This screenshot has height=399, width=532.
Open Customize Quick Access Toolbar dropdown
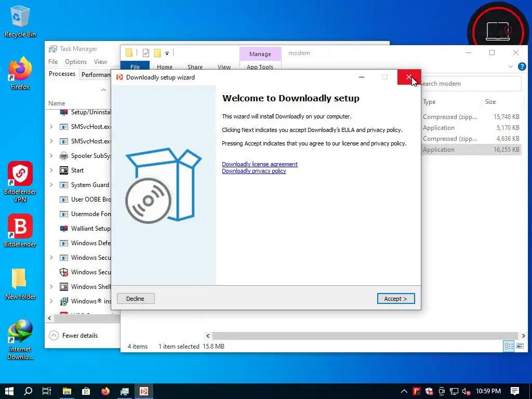coord(167,54)
